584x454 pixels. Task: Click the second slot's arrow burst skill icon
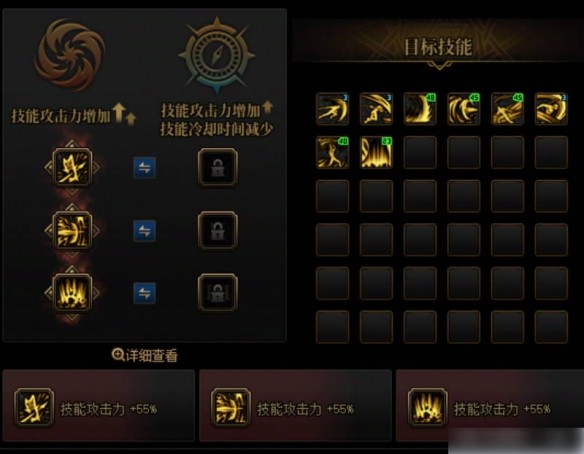72,231
